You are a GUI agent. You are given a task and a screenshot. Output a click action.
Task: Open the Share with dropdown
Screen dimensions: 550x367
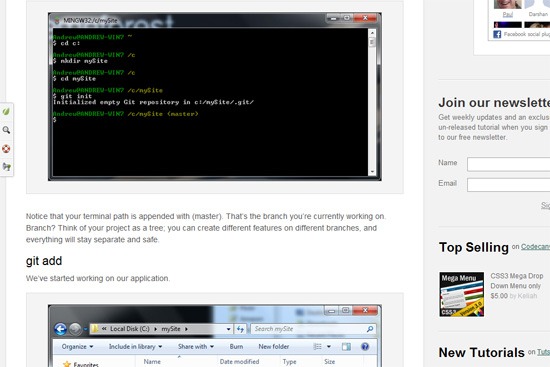(x=196, y=347)
